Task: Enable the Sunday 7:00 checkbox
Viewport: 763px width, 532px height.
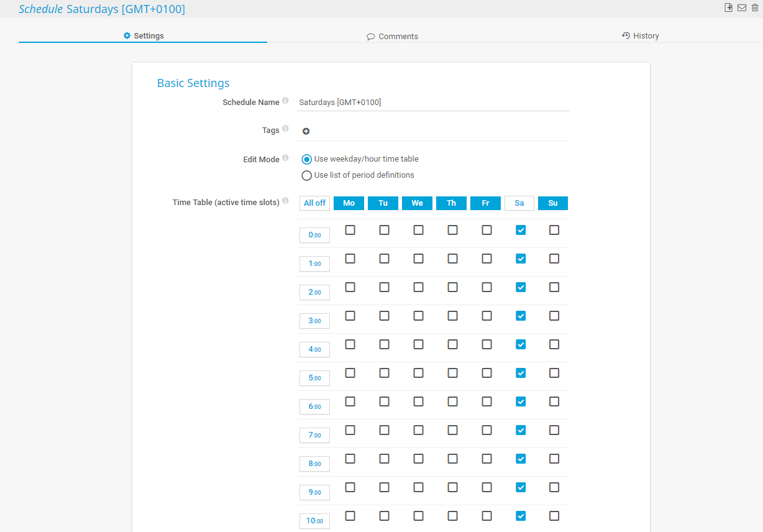Action: click(554, 430)
